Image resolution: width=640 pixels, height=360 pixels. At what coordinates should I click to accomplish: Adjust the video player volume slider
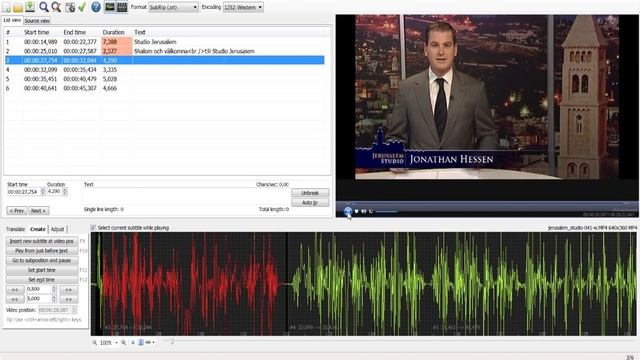point(386,211)
